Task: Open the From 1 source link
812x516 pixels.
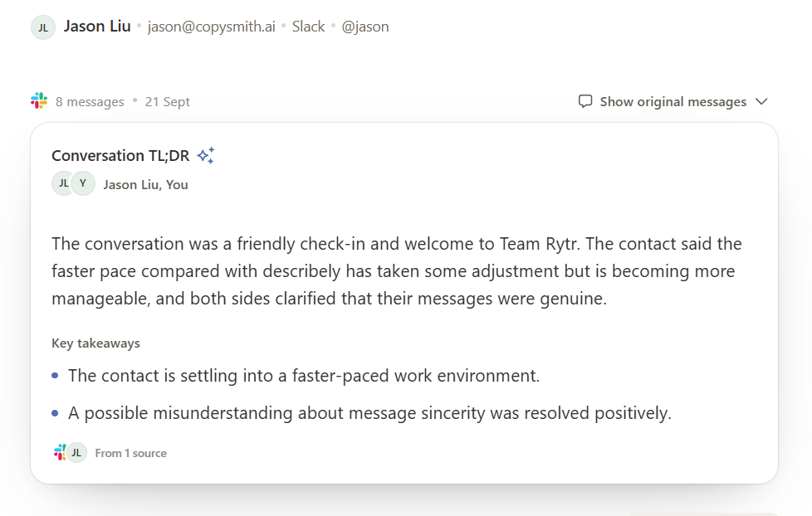Action: tap(131, 454)
